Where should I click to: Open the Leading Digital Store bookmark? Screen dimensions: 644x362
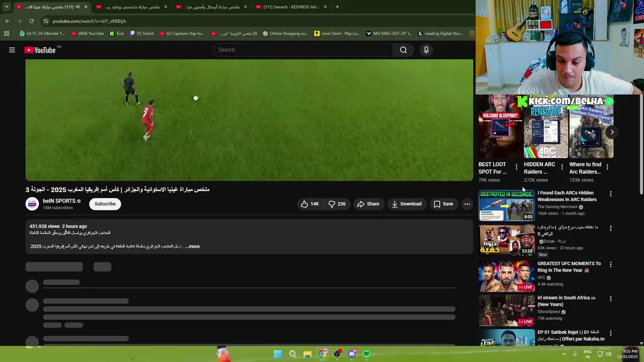pyautogui.click(x=440, y=34)
